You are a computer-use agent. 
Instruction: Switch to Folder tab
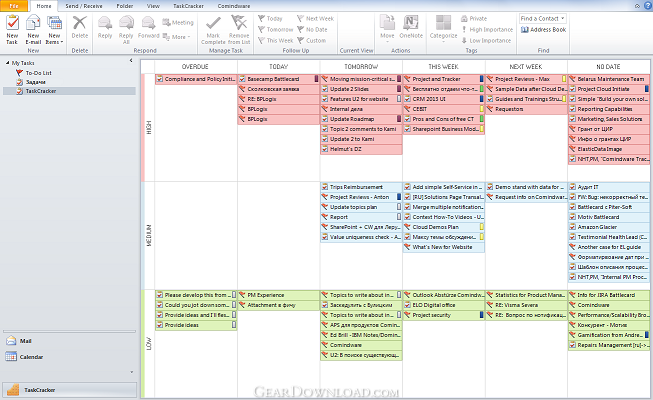(125, 6)
